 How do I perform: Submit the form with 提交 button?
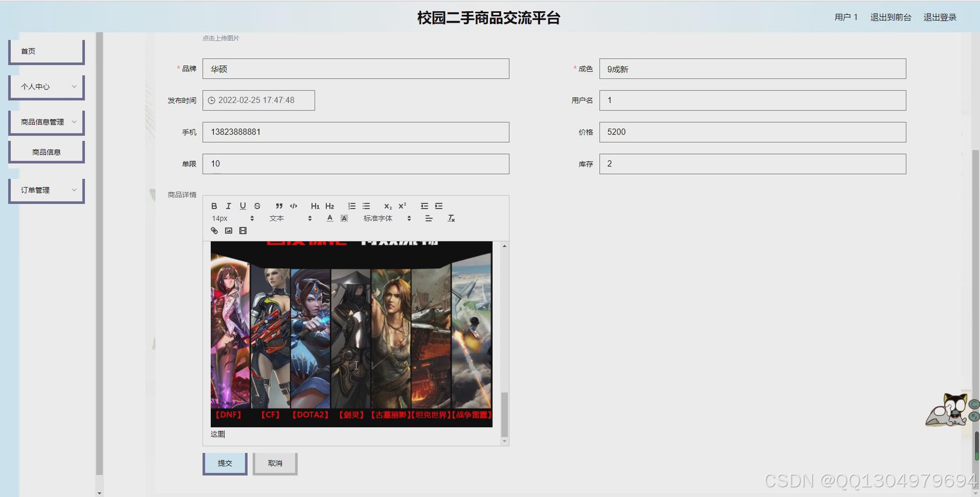pos(225,463)
